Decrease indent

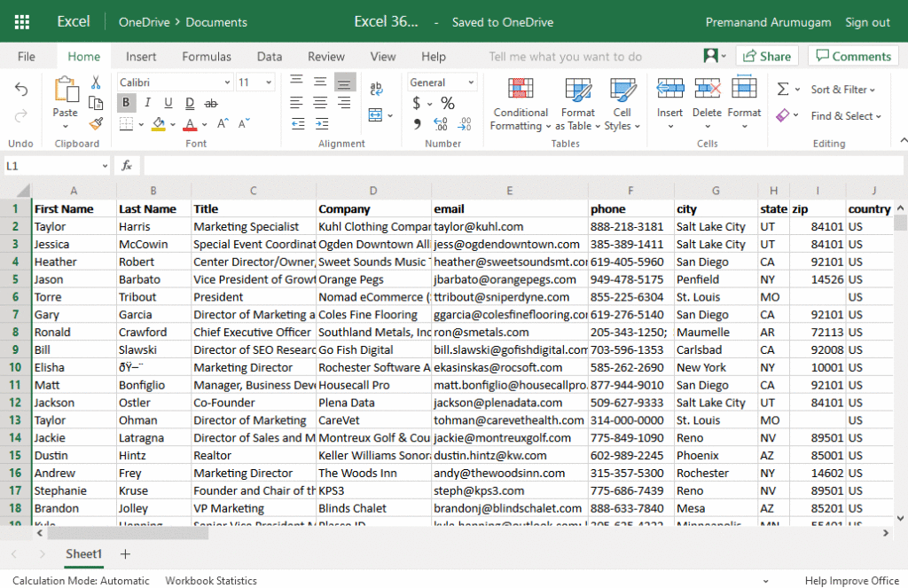298,124
